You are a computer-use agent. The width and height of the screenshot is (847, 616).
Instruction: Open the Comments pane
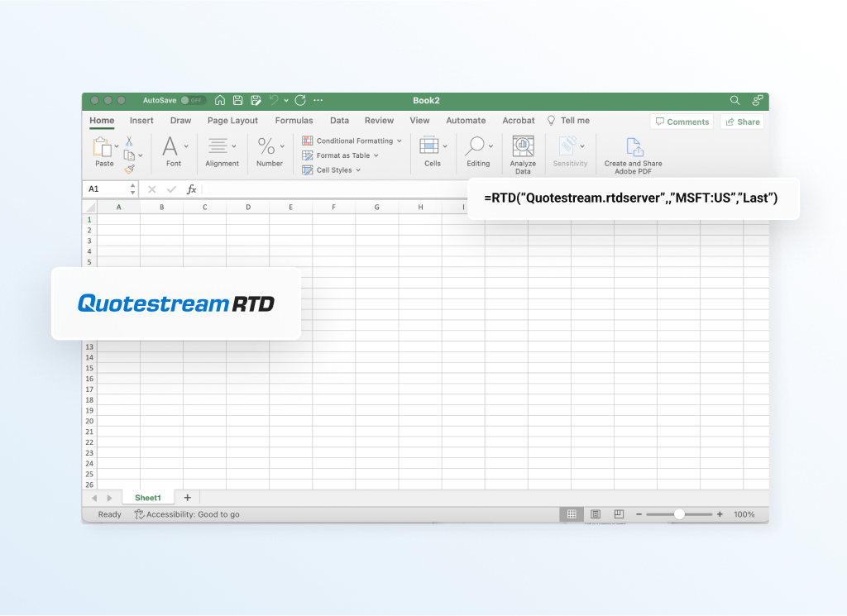click(682, 121)
